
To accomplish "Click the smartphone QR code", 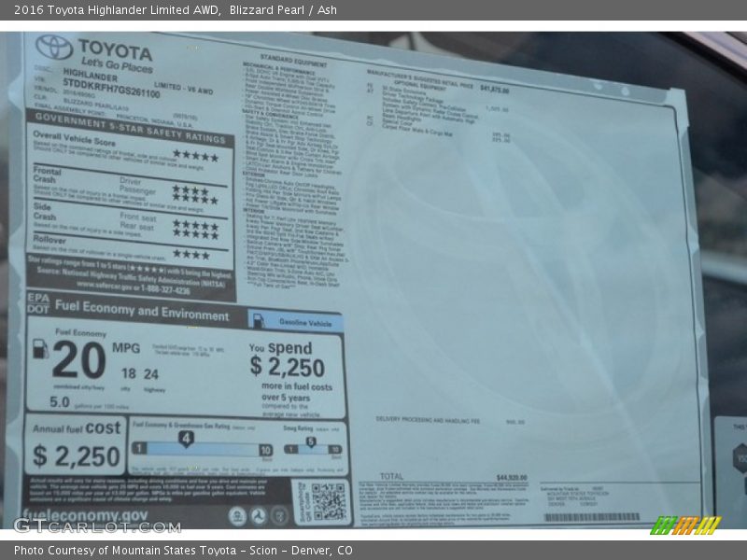I will pyautogui.click(x=329, y=501).
